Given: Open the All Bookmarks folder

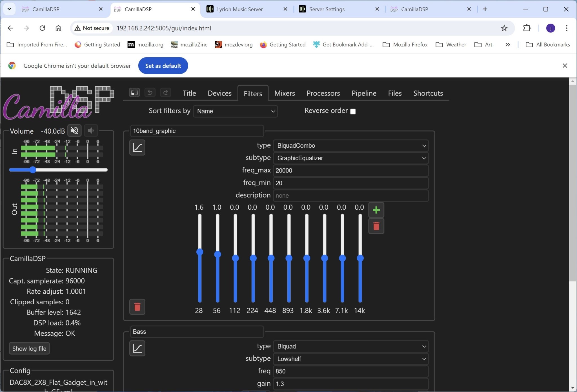Looking at the screenshot, I should coord(548,45).
